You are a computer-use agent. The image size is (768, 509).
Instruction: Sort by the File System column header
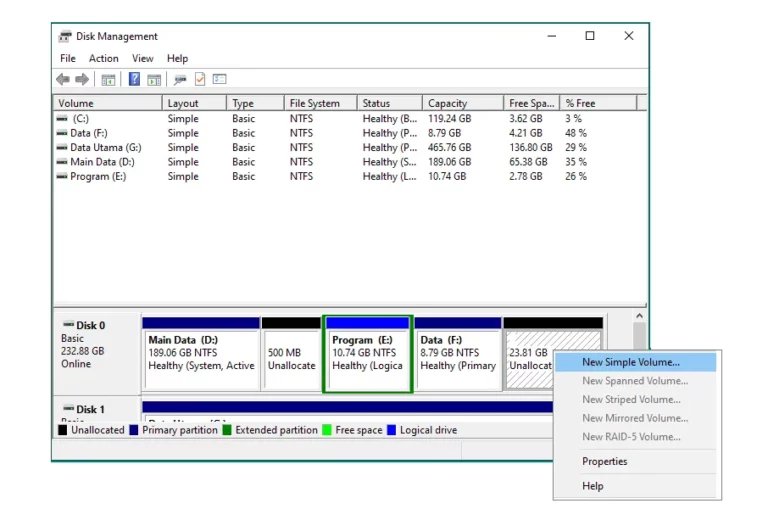tap(321, 103)
